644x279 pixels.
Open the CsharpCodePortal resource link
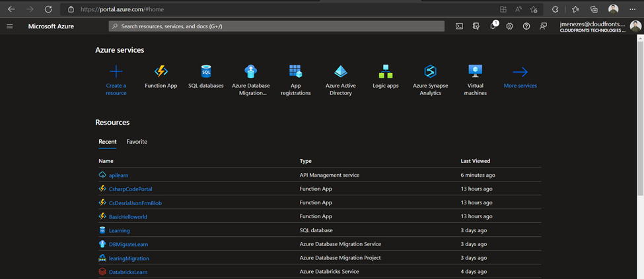131,189
